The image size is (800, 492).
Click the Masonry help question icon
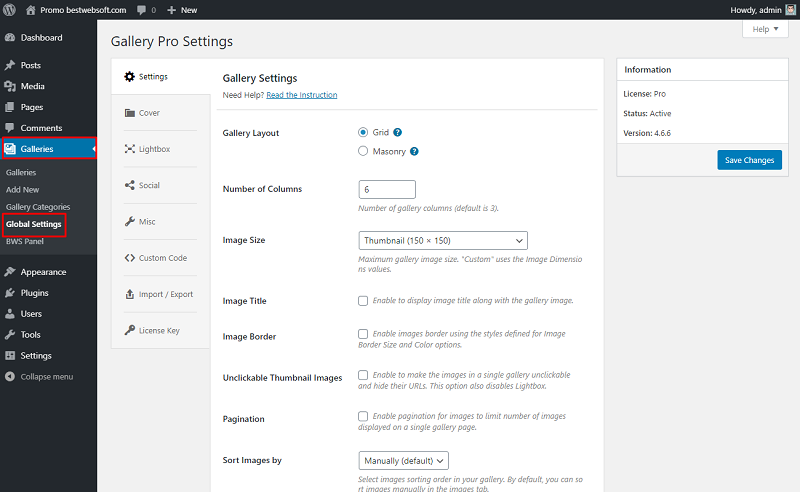click(x=414, y=151)
